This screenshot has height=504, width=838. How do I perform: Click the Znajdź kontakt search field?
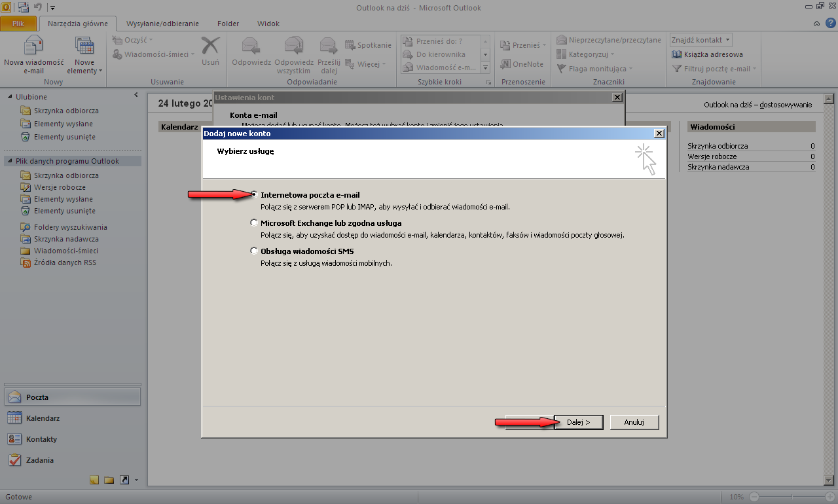tap(701, 40)
